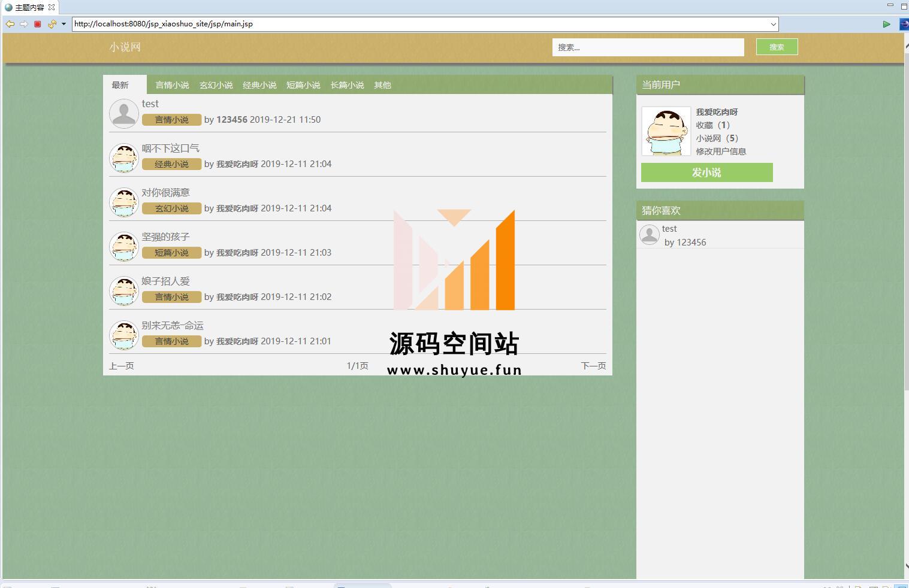Click the 言情小说 tag under 别来无恙-命运
Viewport: 909px width, 588px height.
coord(171,341)
